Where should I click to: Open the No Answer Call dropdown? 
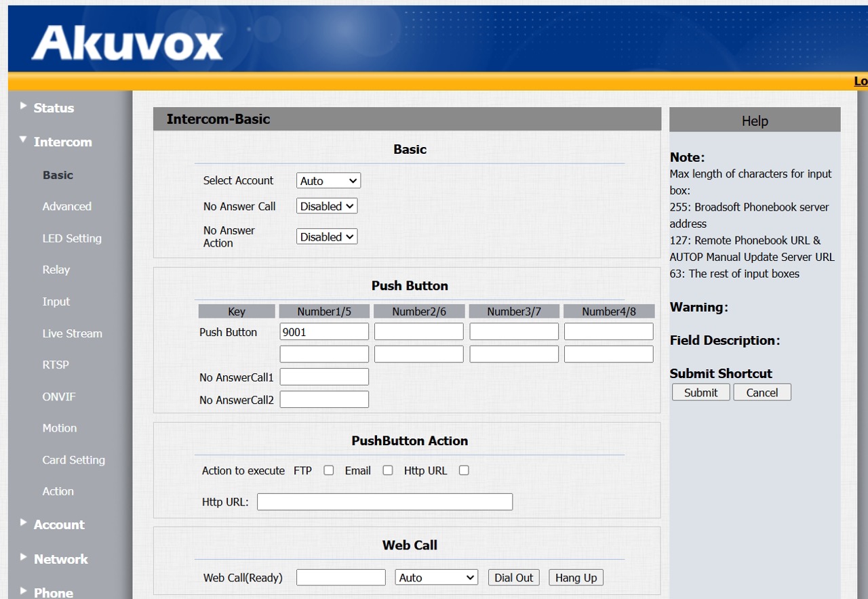[327, 206]
